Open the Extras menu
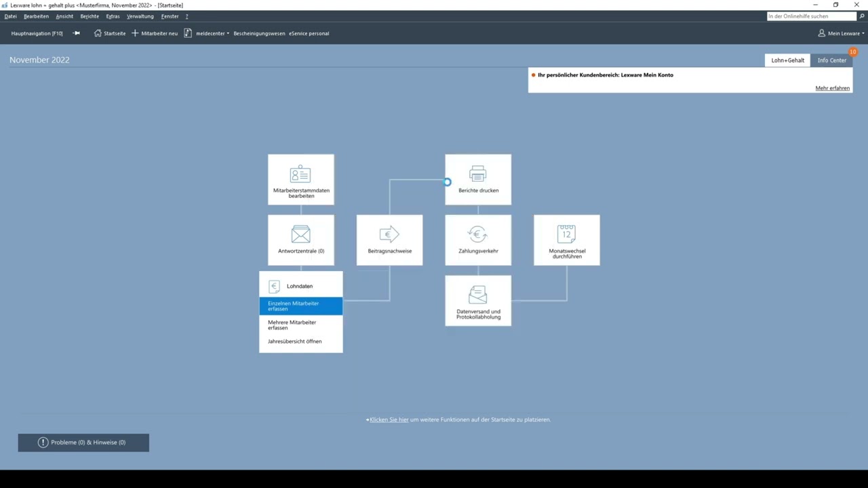Viewport: 868px width, 488px height. click(113, 16)
